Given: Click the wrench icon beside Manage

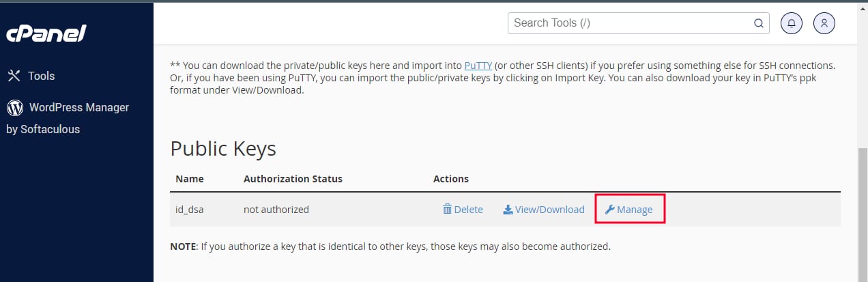Looking at the screenshot, I should 609,210.
